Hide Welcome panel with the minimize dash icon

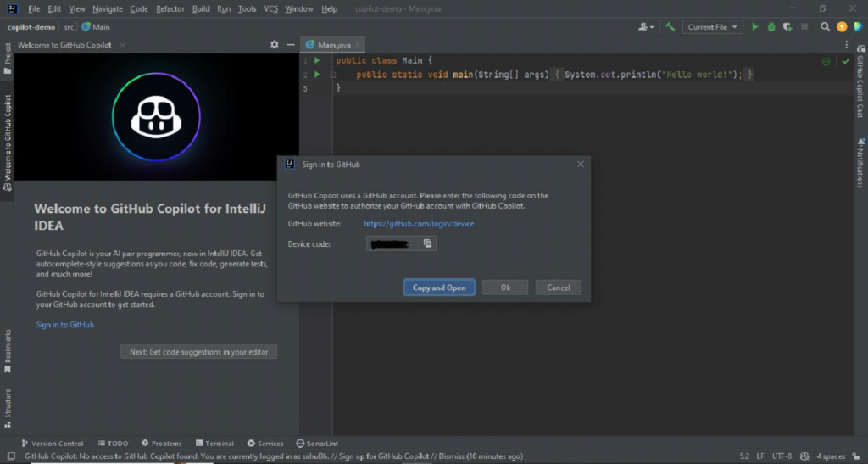(291, 44)
